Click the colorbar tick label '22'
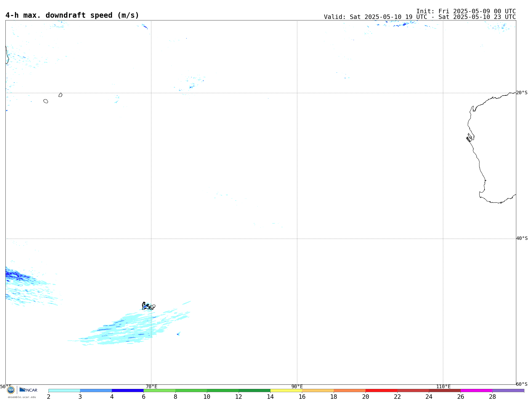The image size is (532, 400). point(397,397)
